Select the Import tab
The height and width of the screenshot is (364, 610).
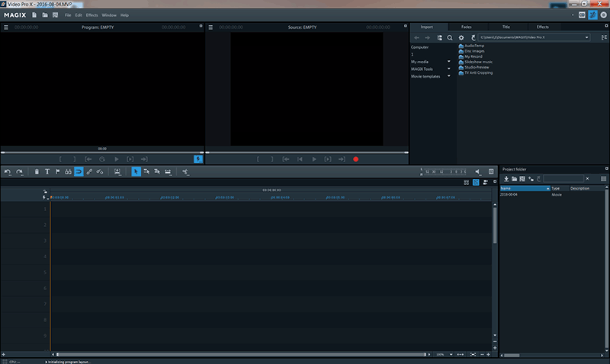(427, 27)
